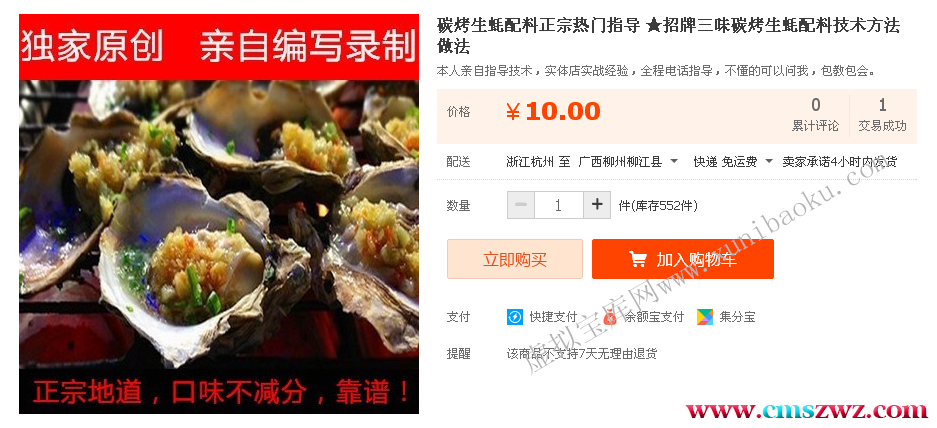This screenshot has height=428, width=937.
Task: Click the www.cmszwz.com watermark link
Action: (807, 411)
